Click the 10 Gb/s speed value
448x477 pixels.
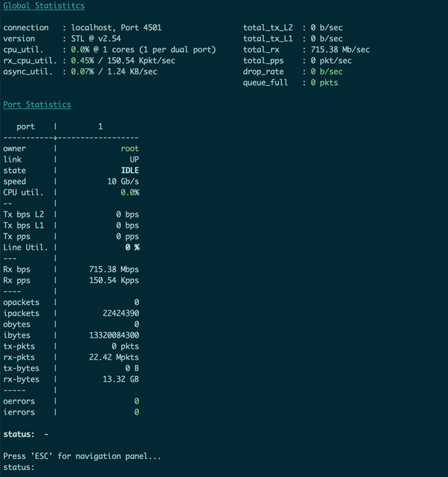123,182
